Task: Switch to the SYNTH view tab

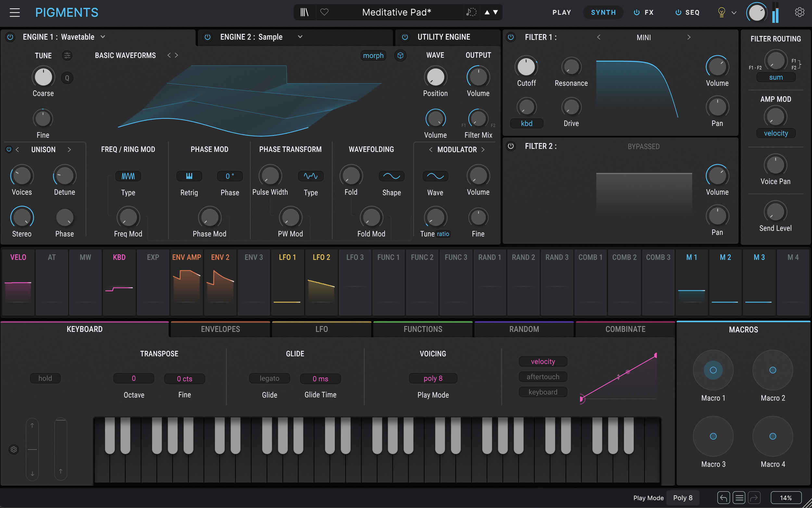Action: tap(603, 12)
